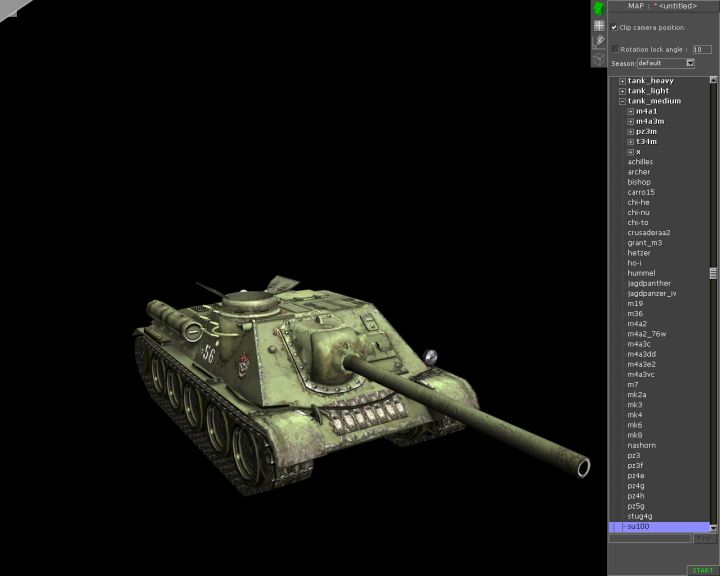Click the scroll up arrow of list
Image resolution: width=720 pixels, height=576 pixels.
[x=714, y=81]
